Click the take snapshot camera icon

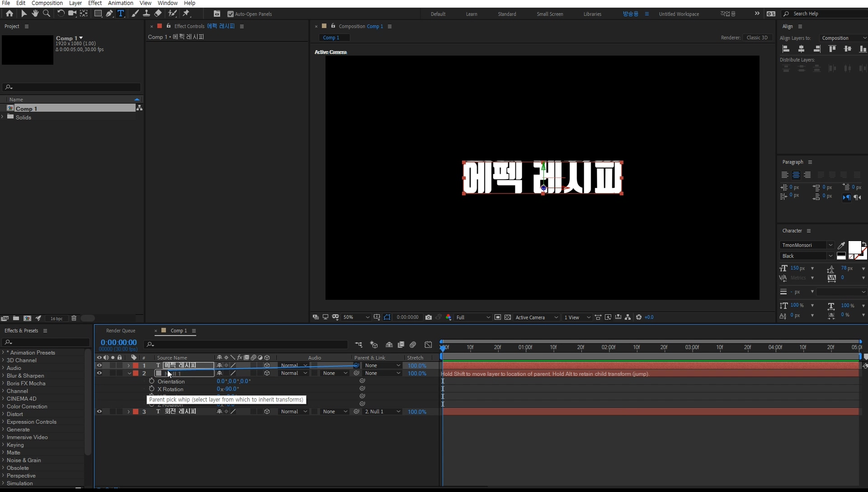pos(429,317)
